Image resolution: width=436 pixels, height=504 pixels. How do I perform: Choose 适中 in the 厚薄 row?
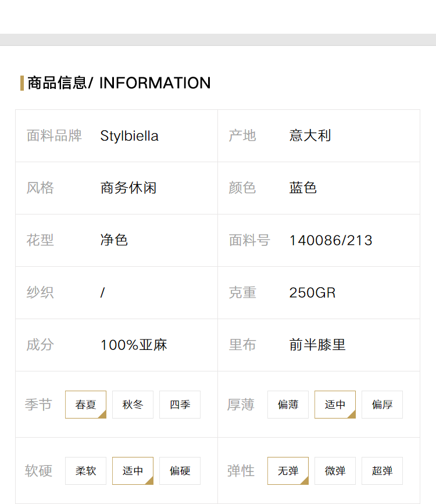click(335, 405)
